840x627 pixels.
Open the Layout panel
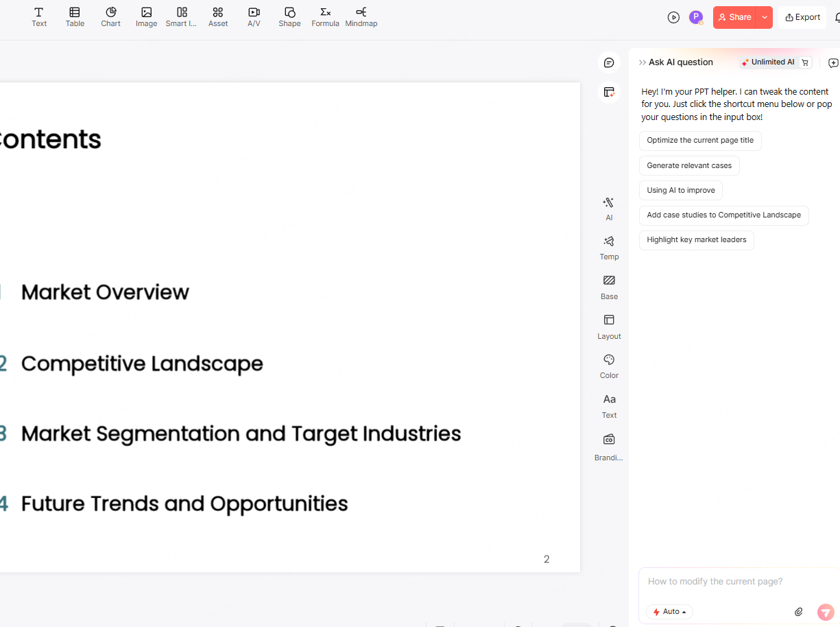608,326
